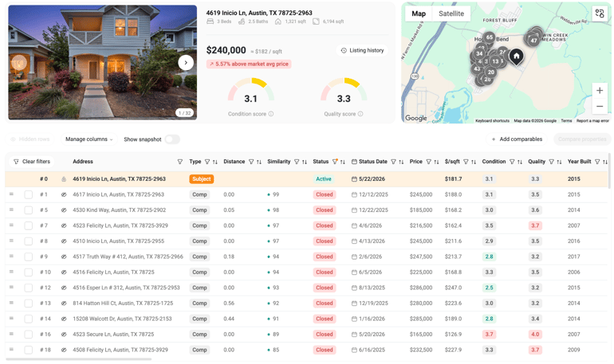Open the Manage columns dropdown
This screenshot has width=614, height=364.
(89, 139)
